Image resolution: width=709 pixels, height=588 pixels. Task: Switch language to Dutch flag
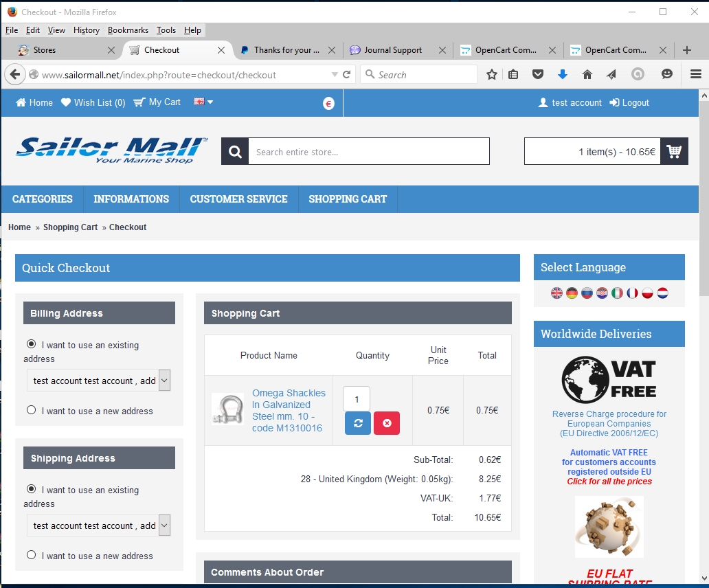pyautogui.click(x=662, y=293)
